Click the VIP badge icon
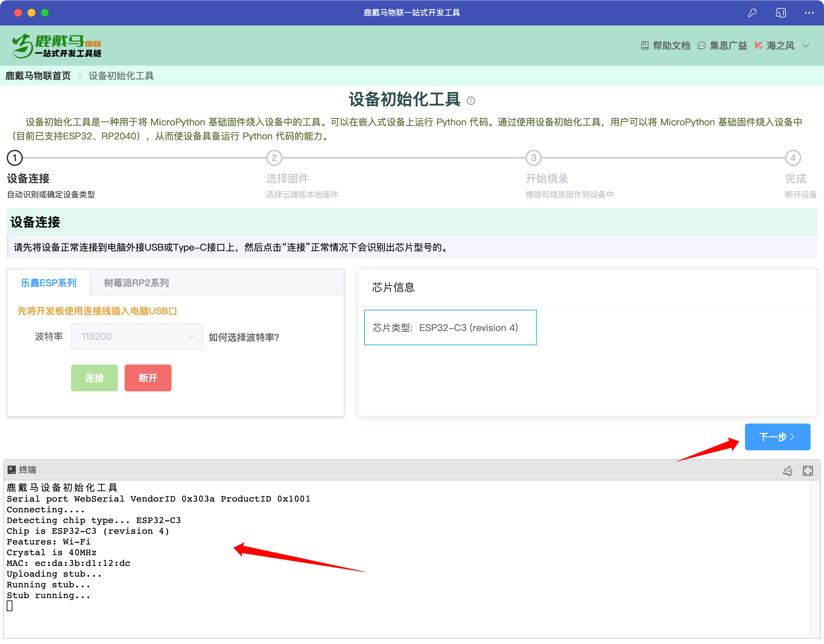 coord(759,46)
